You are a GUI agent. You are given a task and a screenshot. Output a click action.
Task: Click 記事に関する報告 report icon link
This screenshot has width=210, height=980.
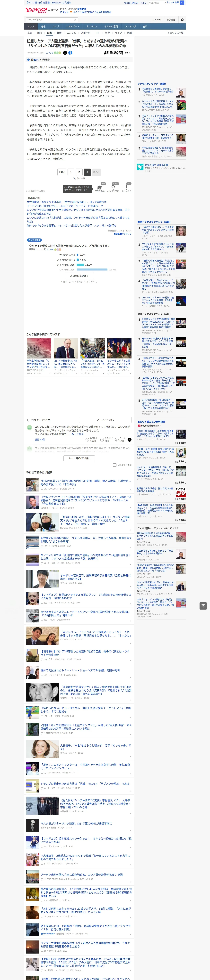[x=36, y=191]
